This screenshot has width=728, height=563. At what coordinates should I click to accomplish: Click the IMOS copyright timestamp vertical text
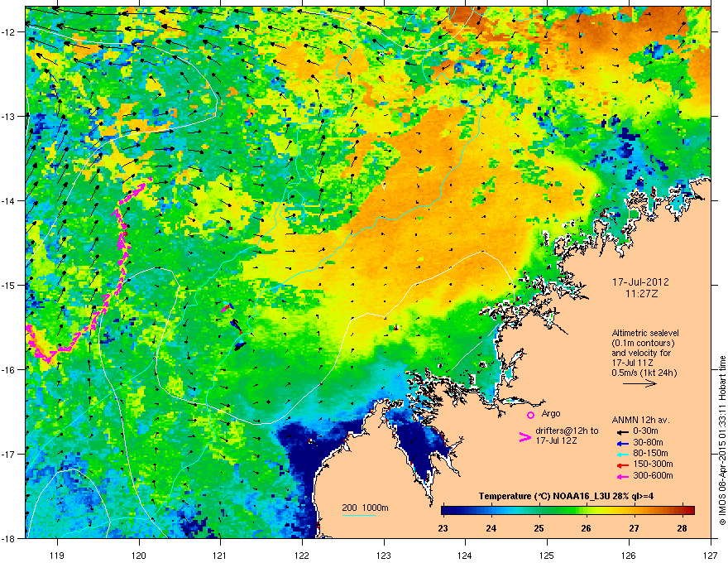click(722, 440)
